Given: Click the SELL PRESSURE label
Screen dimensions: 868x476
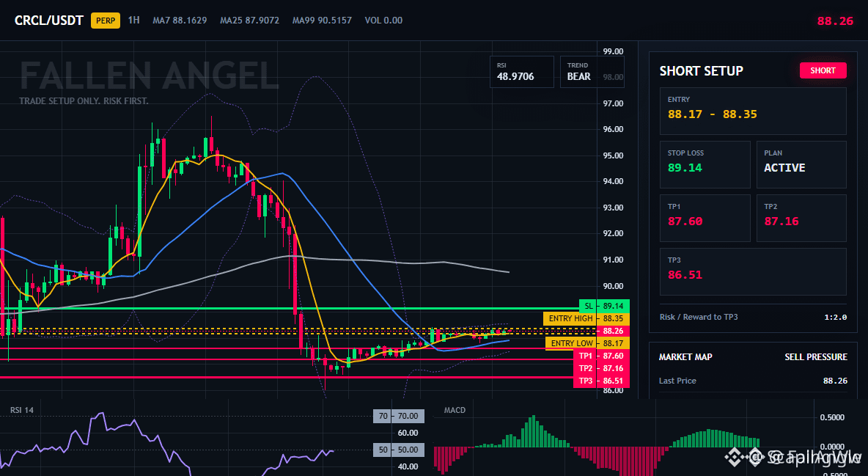Looking at the screenshot, I should (x=815, y=357).
